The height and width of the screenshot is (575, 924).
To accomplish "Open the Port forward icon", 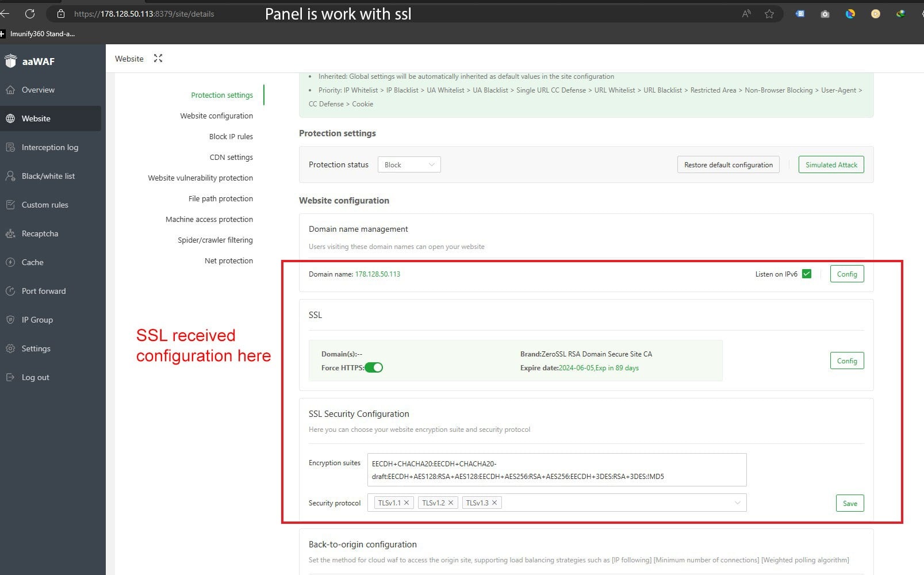I will 11,291.
